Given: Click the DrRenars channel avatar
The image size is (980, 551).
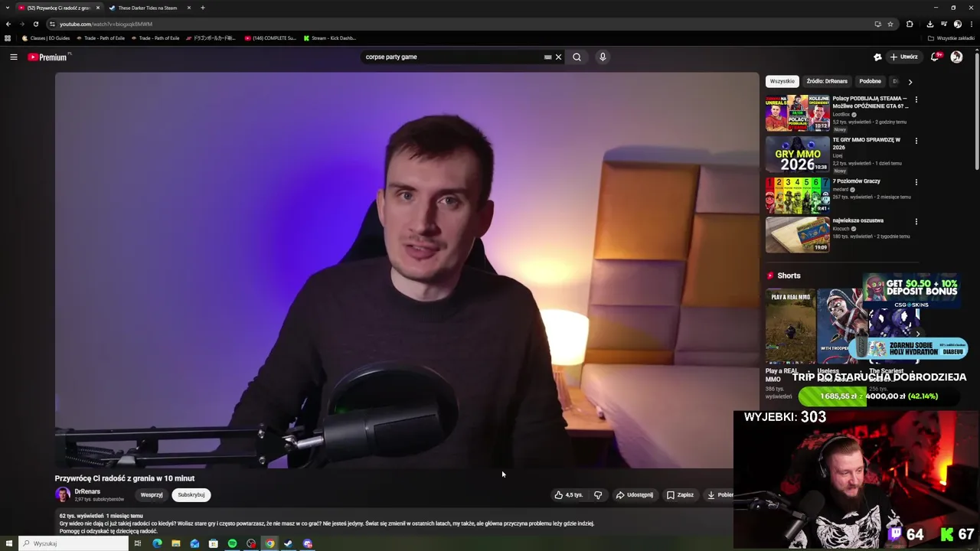Looking at the screenshot, I should click(63, 495).
